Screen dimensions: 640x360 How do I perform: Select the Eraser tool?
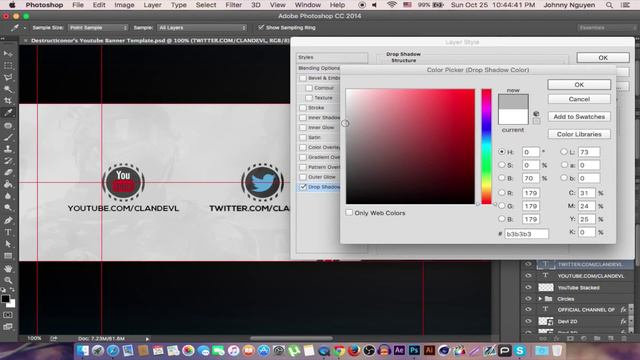point(8,173)
